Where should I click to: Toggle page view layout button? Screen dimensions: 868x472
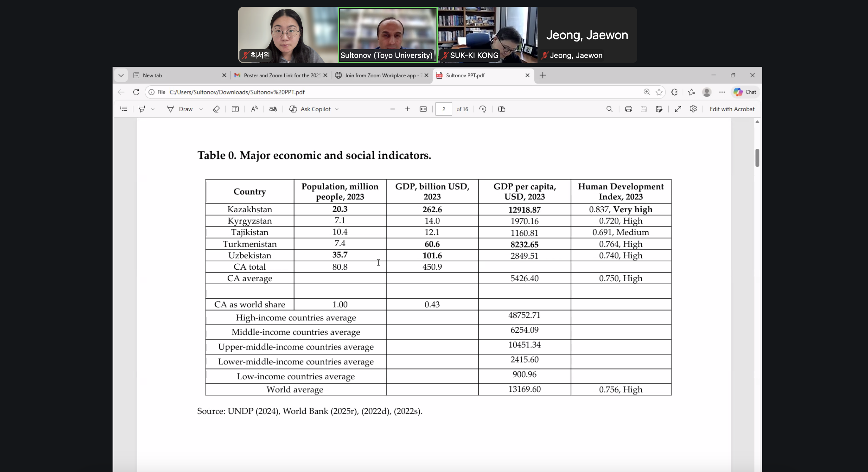coord(501,109)
